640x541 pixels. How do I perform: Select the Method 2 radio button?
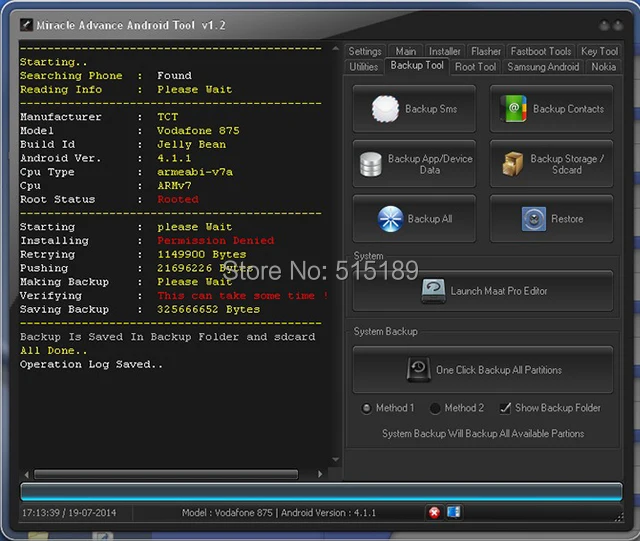[435, 408]
